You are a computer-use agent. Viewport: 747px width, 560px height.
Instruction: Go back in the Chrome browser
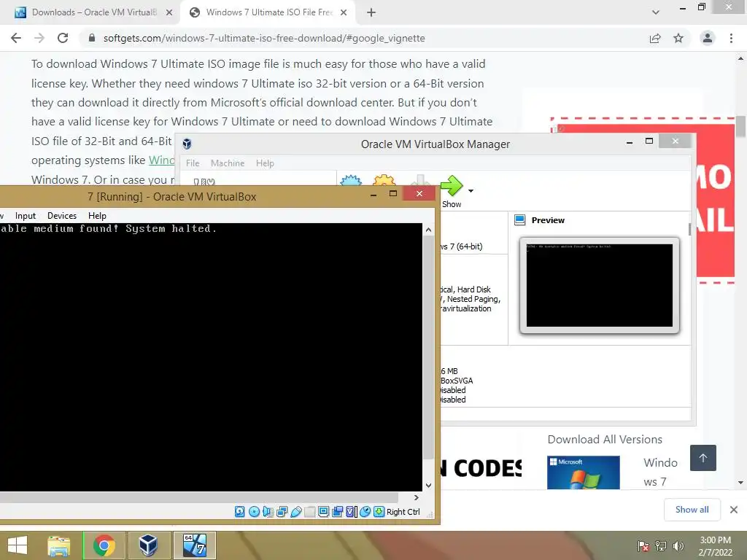16,38
